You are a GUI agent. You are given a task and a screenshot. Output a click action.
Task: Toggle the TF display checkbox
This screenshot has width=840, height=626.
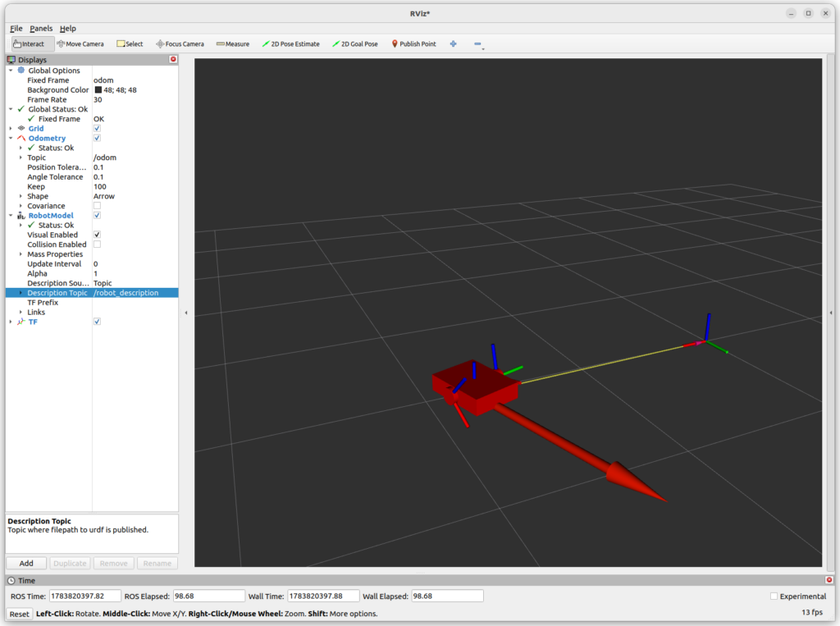[97, 322]
